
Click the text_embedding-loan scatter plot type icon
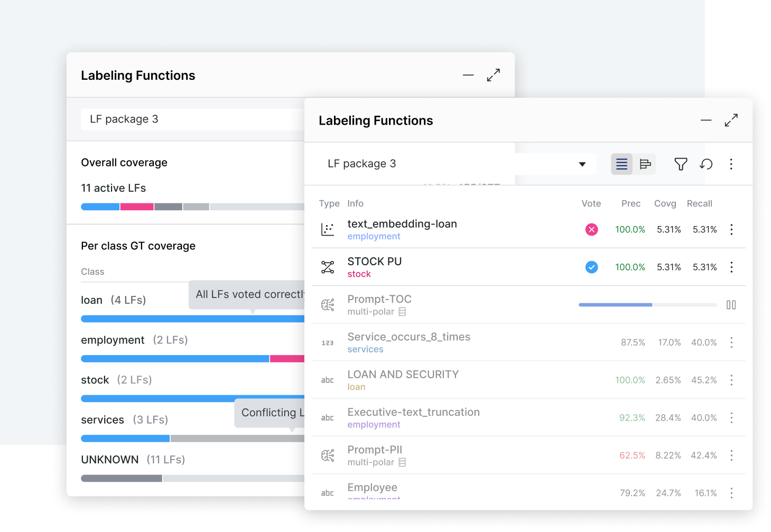328,229
